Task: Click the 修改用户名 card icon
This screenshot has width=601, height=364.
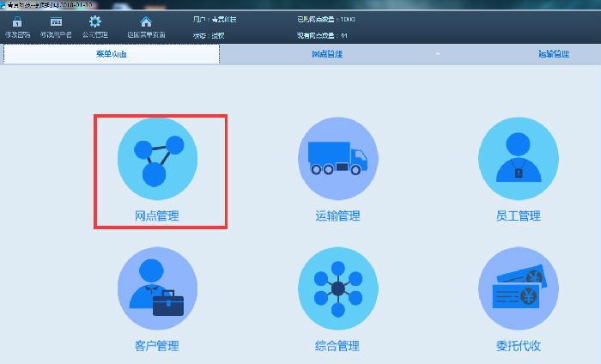Action: pyautogui.click(x=56, y=21)
